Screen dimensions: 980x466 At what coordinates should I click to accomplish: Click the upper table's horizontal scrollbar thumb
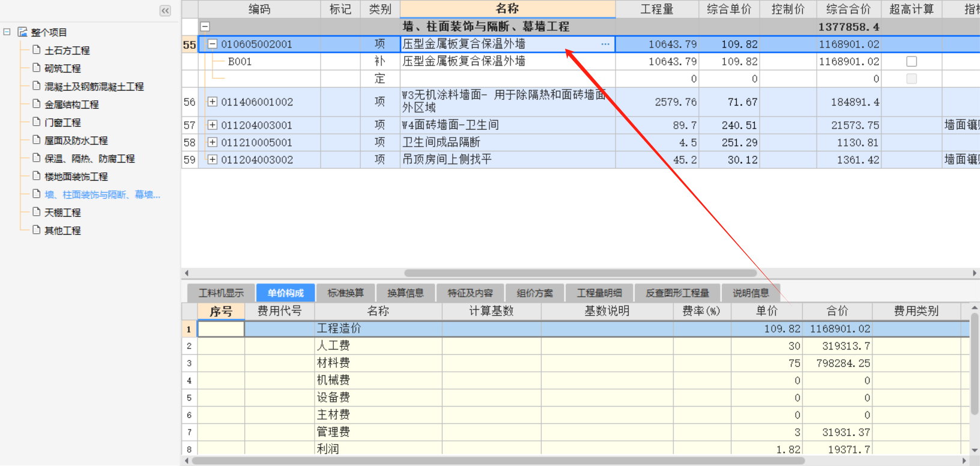pyautogui.click(x=580, y=273)
